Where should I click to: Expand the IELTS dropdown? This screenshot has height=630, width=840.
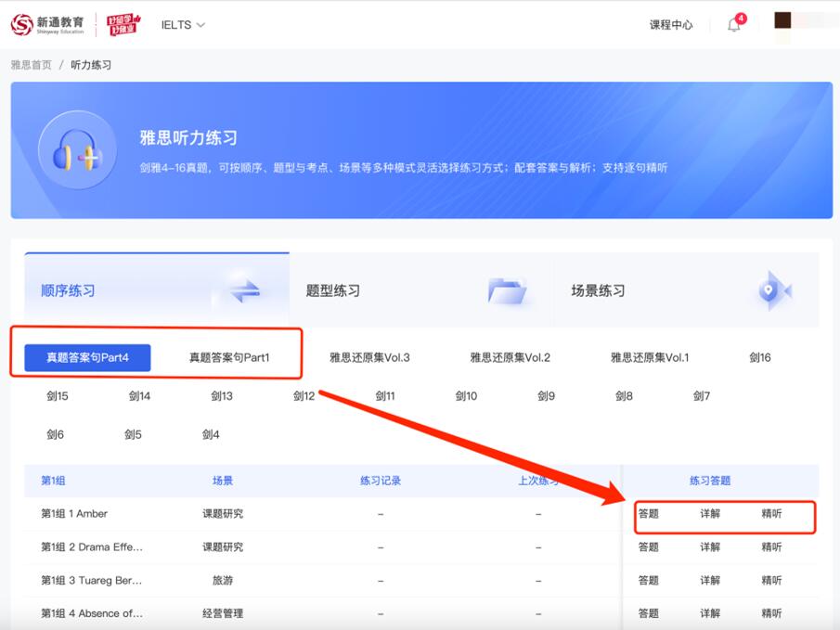183,25
